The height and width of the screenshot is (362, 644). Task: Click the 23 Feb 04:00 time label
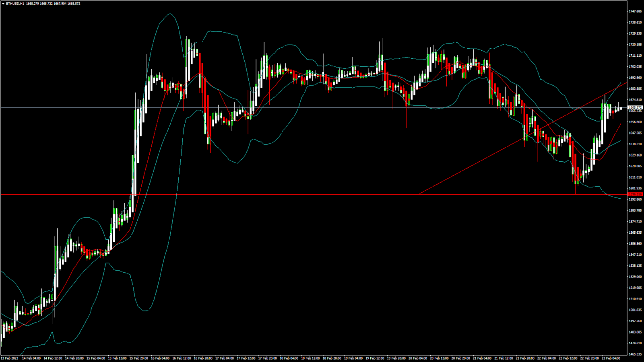(x=611, y=358)
